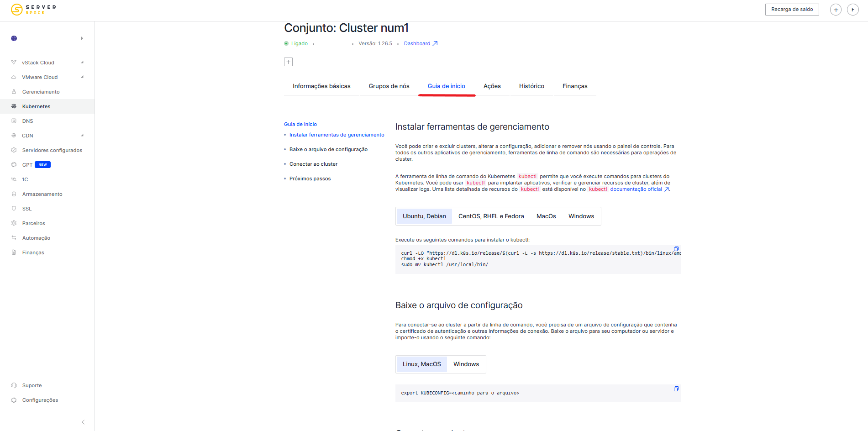Select the CentOS, RHEL e Fedora tab

[x=491, y=216]
